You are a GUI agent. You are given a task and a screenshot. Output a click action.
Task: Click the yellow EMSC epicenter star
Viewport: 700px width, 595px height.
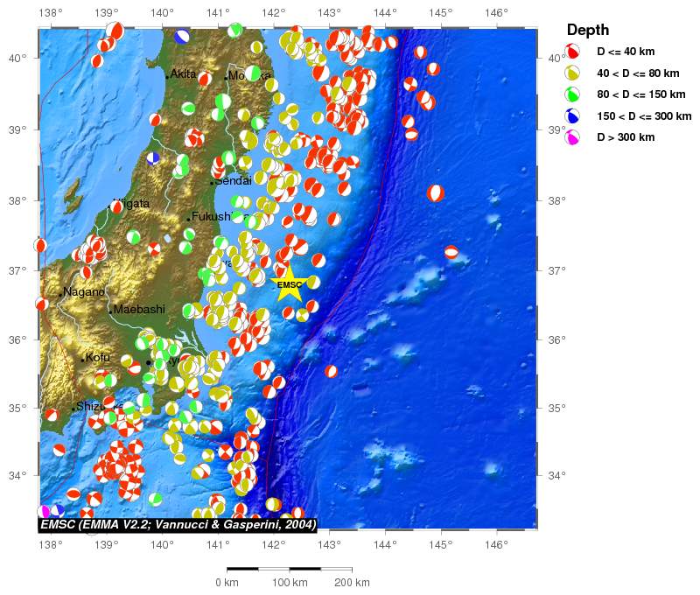coord(290,285)
